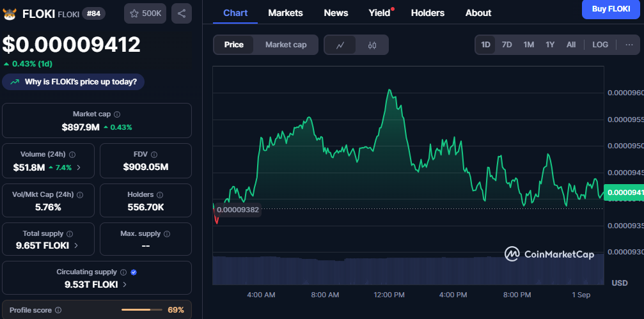Click the Profile score info icon
The width and height of the screenshot is (644, 319).
click(58, 310)
